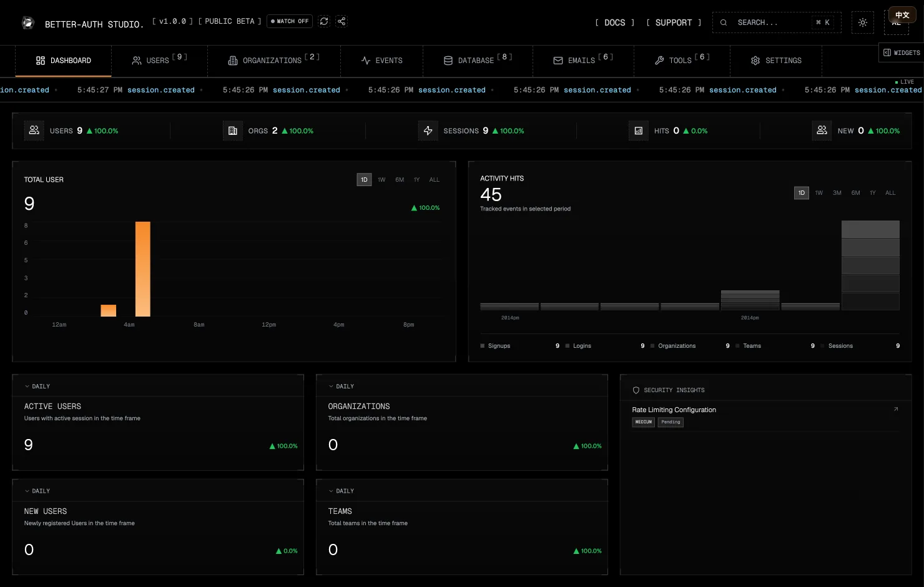This screenshot has width=924, height=587.
Task: Open the Users tab
Action: click(x=159, y=61)
